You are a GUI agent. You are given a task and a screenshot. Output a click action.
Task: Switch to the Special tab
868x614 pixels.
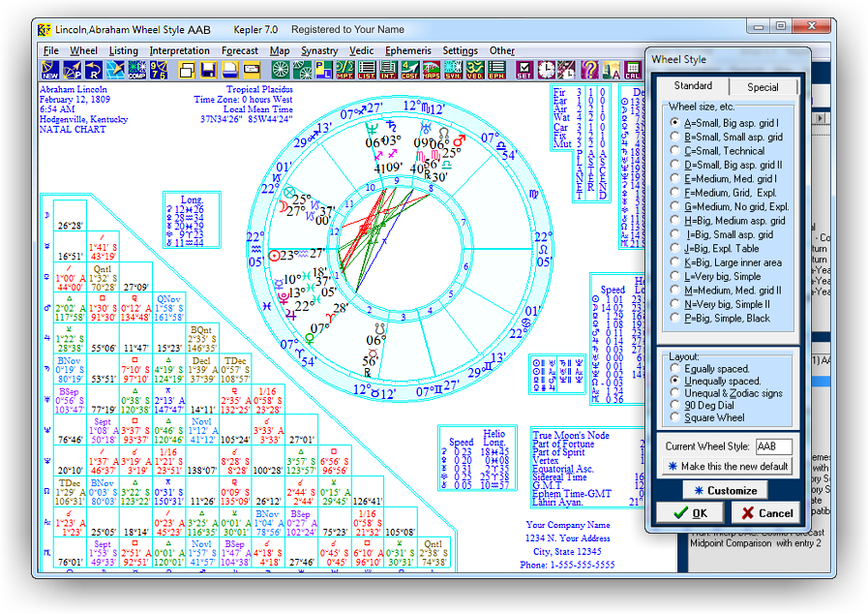pyautogui.click(x=763, y=87)
